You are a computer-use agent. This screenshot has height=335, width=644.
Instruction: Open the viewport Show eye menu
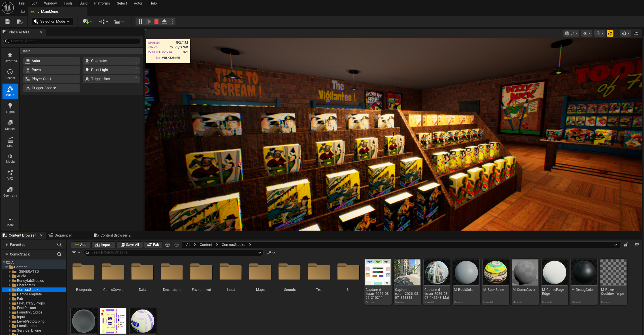(x=586, y=33)
